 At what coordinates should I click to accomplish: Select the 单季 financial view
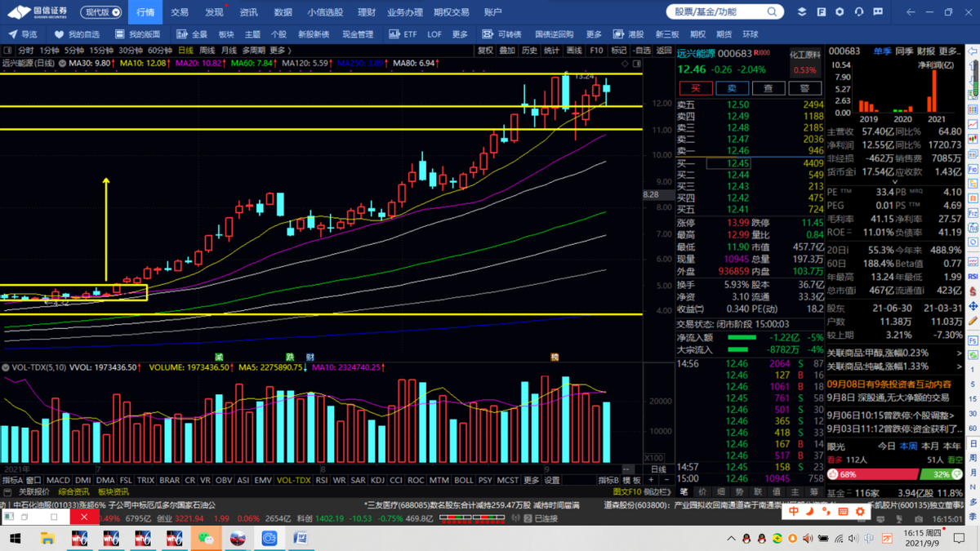tap(882, 51)
